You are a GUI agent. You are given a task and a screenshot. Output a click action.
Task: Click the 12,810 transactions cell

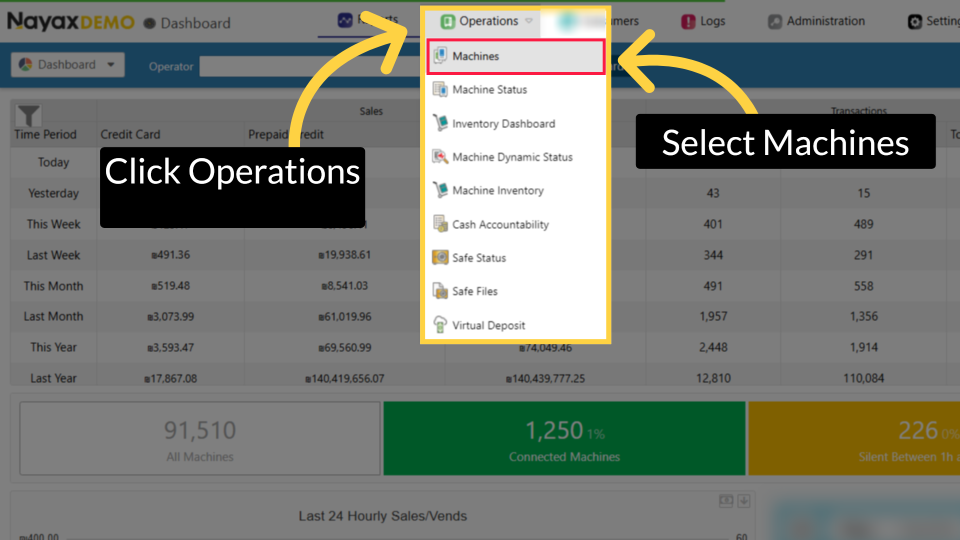tap(713, 378)
